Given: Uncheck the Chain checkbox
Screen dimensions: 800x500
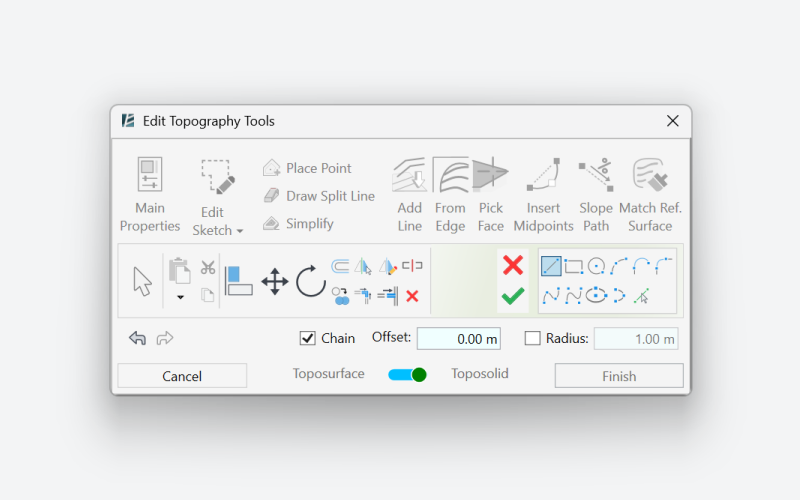Looking at the screenshot, I should (308, 339).
